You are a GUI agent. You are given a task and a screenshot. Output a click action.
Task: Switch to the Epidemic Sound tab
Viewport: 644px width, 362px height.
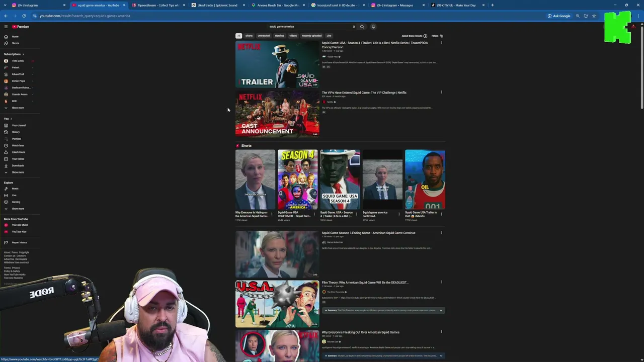point(217,5)
